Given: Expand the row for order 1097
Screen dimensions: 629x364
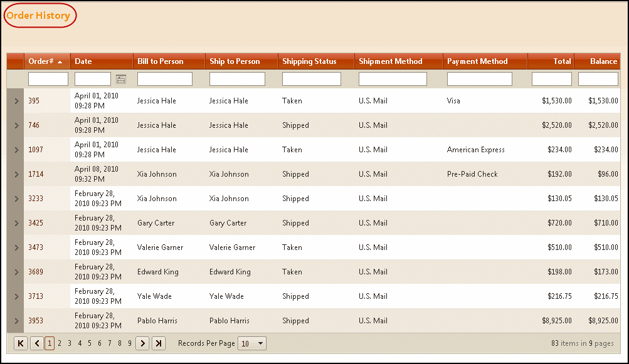Looking at the screenshot, I should (x=16, y=150).
